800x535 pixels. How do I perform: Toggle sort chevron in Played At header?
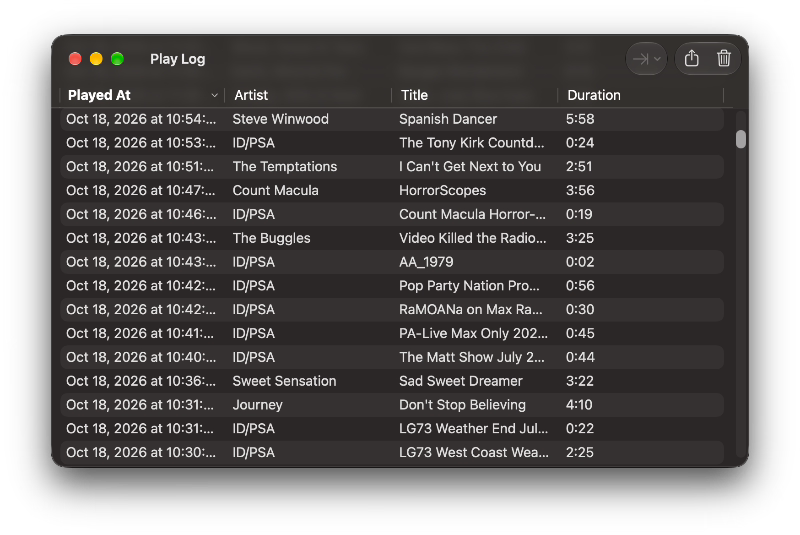click(214, 95)
